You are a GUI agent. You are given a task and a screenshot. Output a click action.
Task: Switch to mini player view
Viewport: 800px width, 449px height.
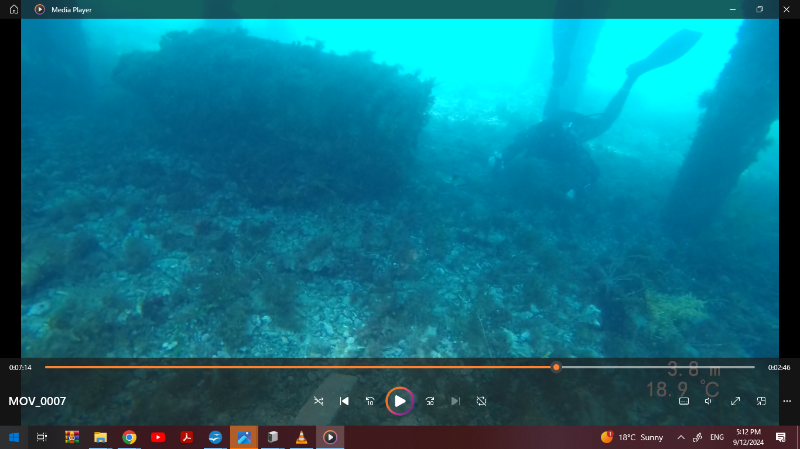tap(761, 401)
